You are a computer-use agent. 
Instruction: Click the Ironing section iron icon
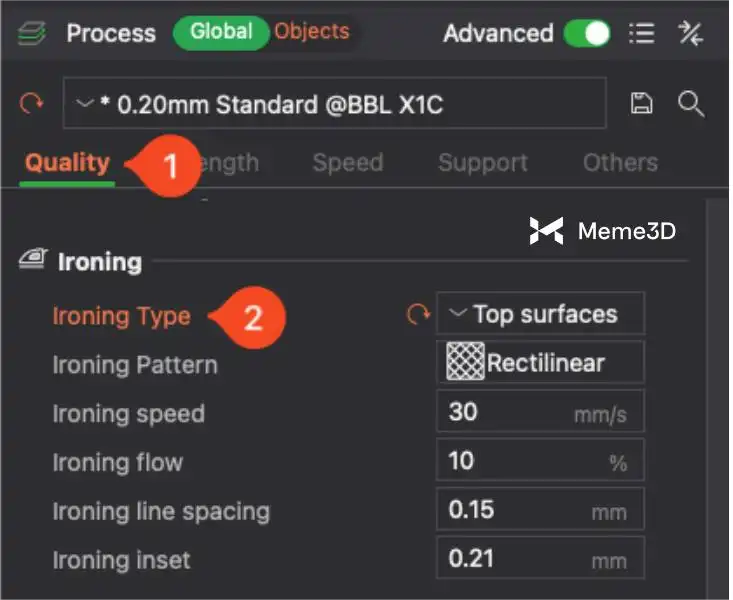(33, 262)
